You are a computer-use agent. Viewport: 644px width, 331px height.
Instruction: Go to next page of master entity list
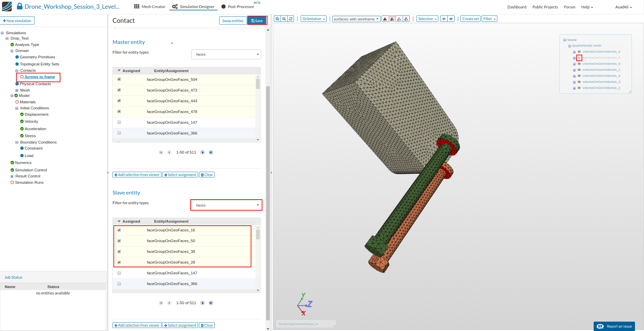point(202,152)
